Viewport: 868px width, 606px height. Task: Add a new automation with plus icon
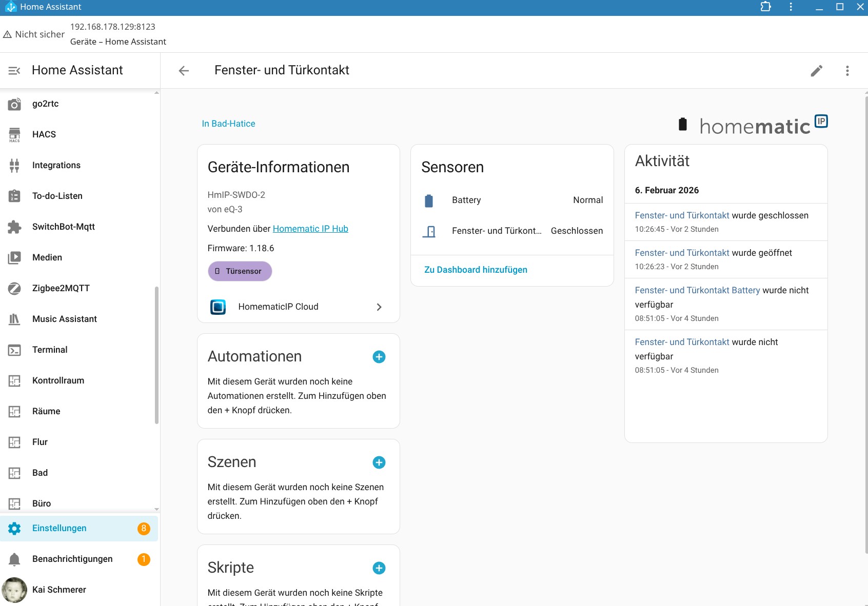click(x=379, y=357)
